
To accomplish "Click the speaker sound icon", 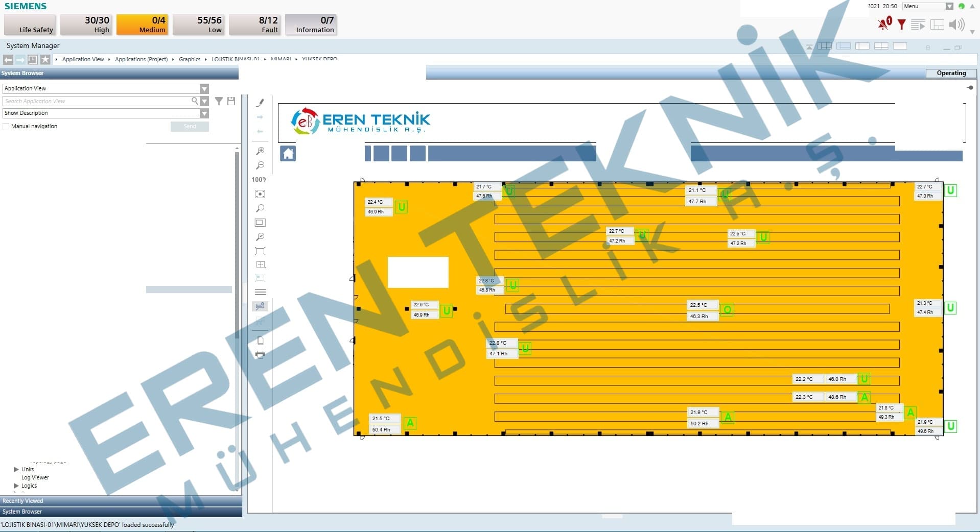I will (x=956, y=25).
